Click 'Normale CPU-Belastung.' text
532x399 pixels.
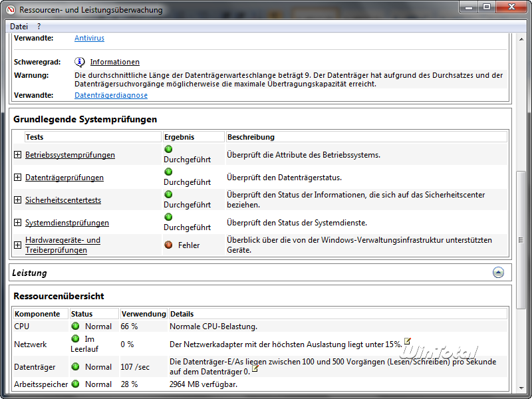[213, 327]
